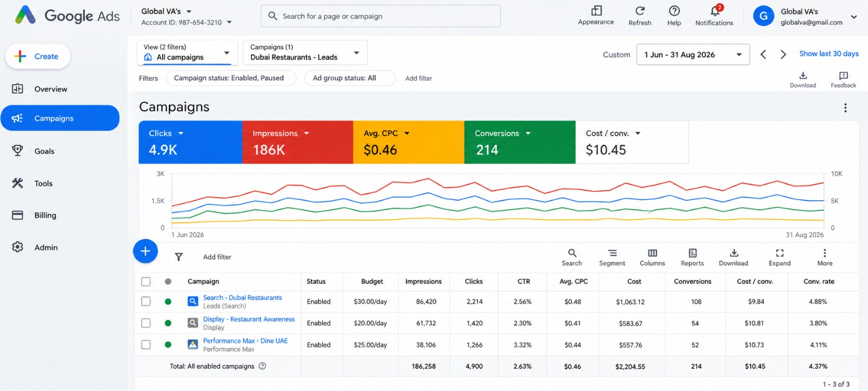Open Billing in the sidebar

click(60, 215)
